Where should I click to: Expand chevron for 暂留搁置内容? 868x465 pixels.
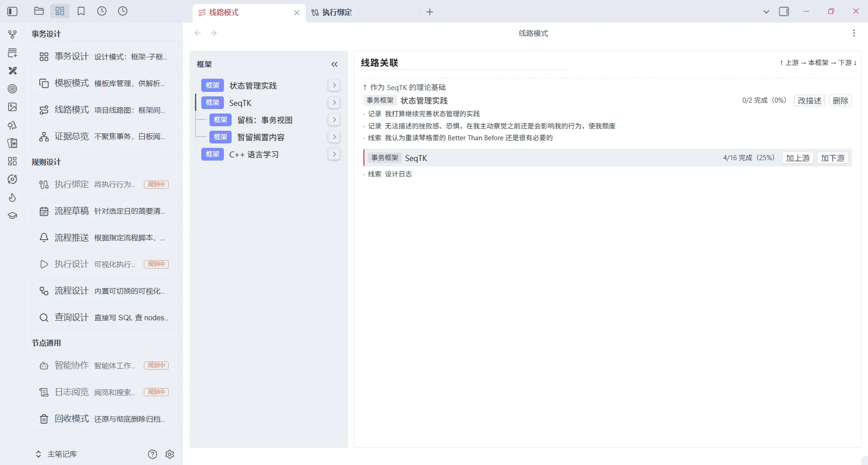(x=334, y=137)
